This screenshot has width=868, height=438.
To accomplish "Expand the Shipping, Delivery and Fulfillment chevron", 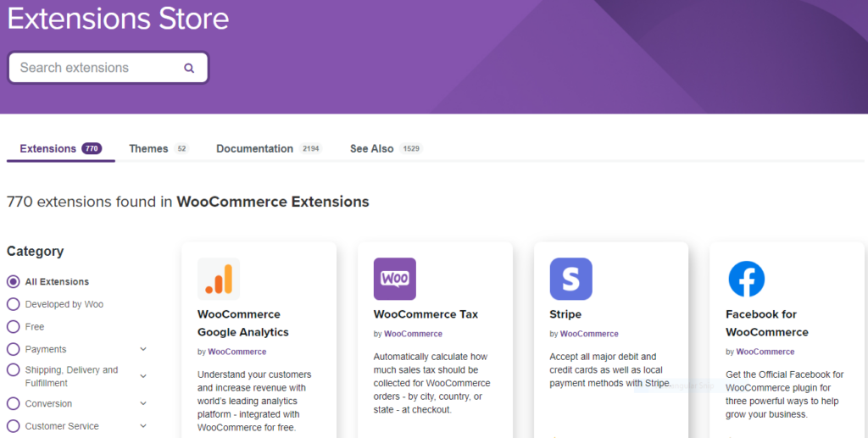I will point(143,376).
